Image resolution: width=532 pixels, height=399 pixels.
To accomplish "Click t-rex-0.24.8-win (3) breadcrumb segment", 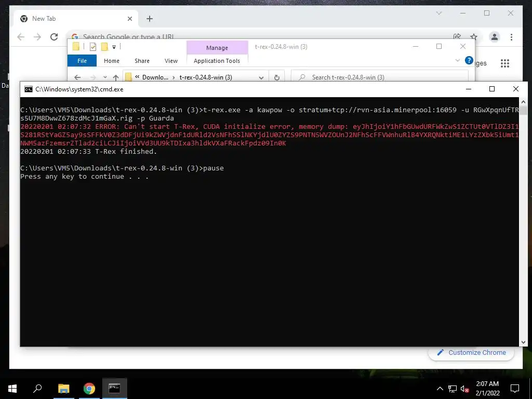I will (206, 77).
